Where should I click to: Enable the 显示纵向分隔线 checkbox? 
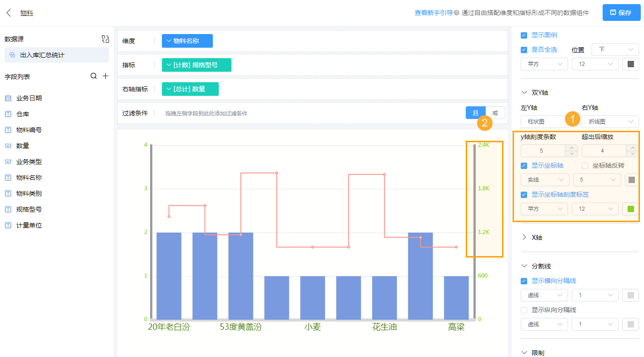coord(523,310)
